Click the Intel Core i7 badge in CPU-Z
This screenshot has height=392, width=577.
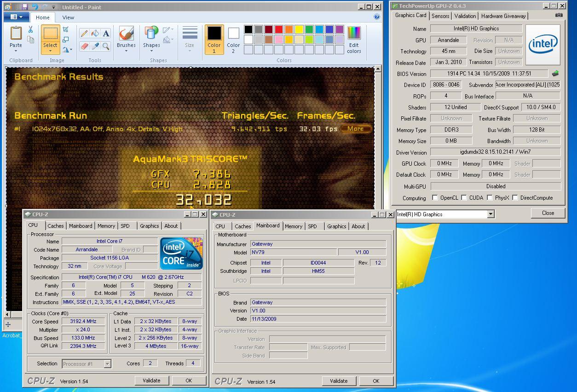[x=181, y=254]
